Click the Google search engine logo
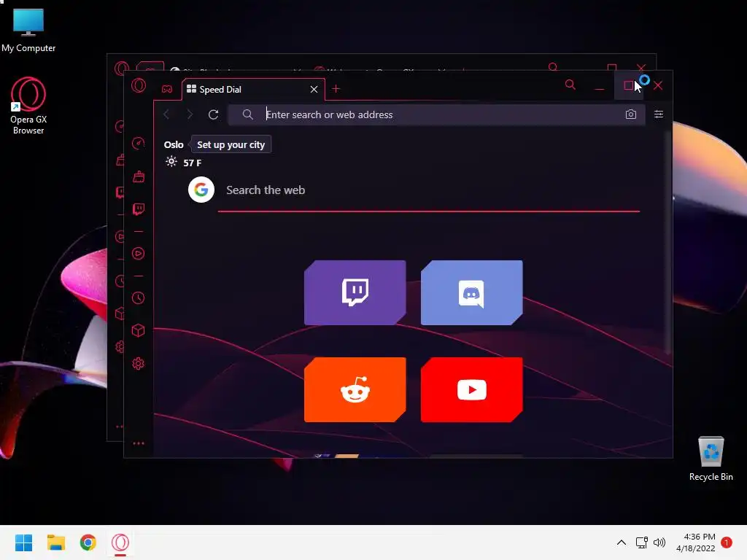Viewport: 747px width, 560px height. click(x=201, y=190)
